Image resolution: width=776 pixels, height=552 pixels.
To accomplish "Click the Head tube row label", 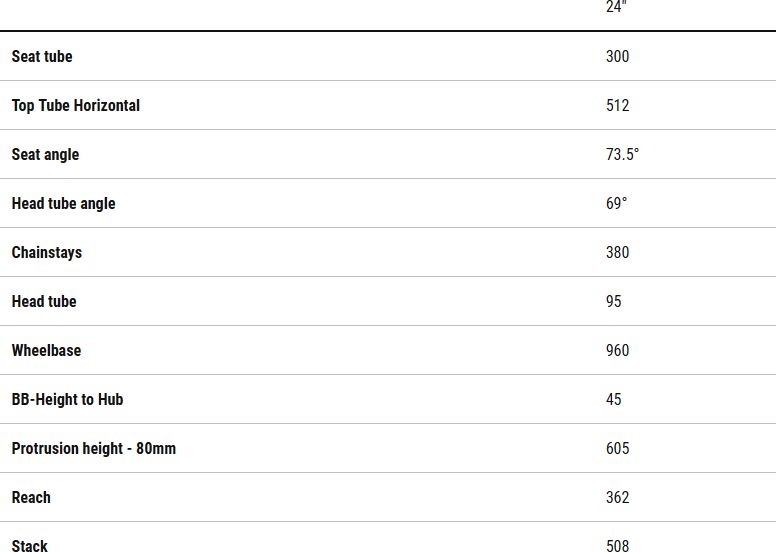I will click(x=44, y=302).
